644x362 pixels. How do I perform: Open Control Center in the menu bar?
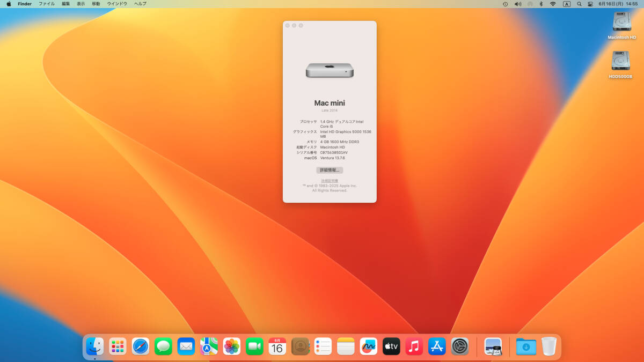click(590, 4)
